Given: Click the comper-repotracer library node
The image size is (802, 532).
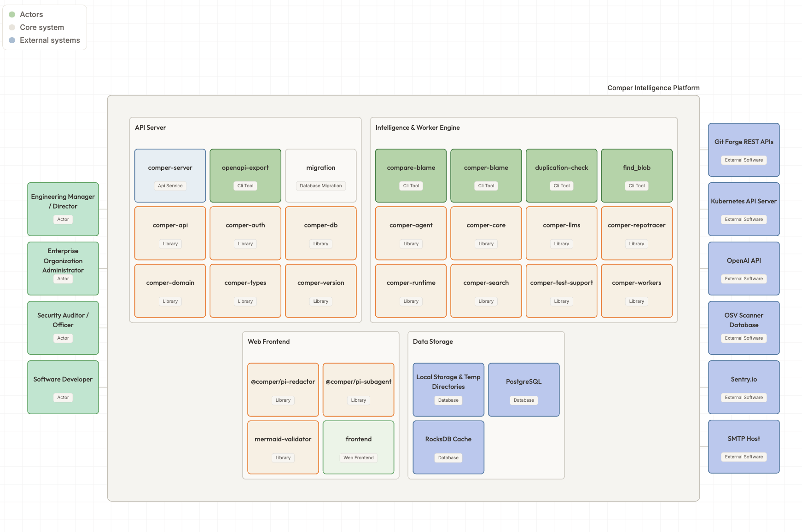Looking at the screenshot, I should pos(637,233).
